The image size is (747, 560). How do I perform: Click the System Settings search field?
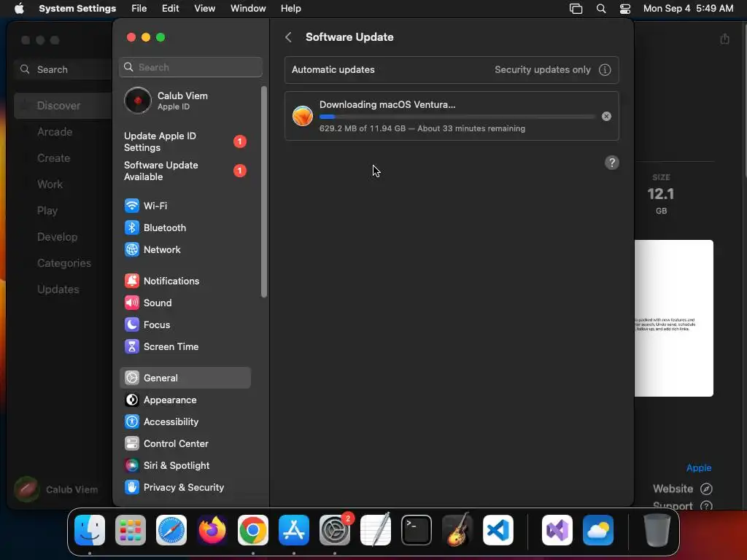[190, 67]
